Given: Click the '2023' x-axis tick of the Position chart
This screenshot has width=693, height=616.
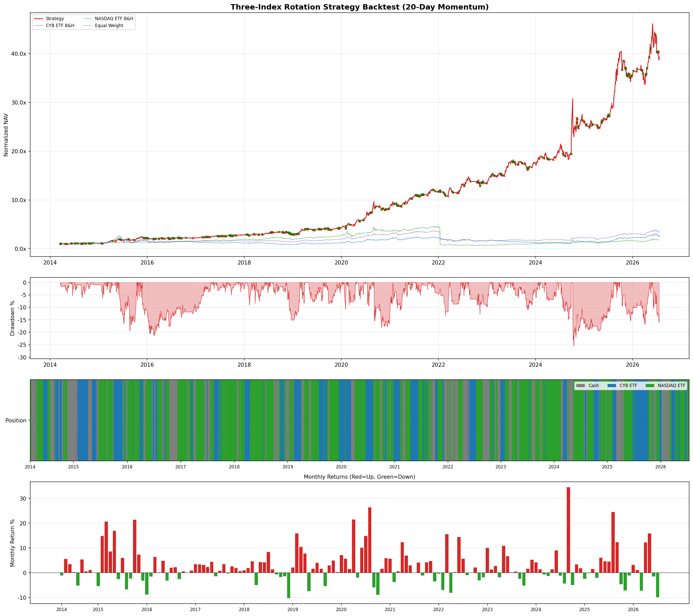Looking at the screenshot, I should 501,467.
